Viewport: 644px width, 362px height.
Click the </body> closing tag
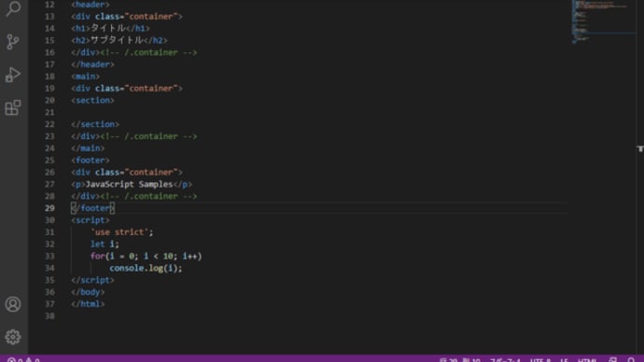(88, 292)
